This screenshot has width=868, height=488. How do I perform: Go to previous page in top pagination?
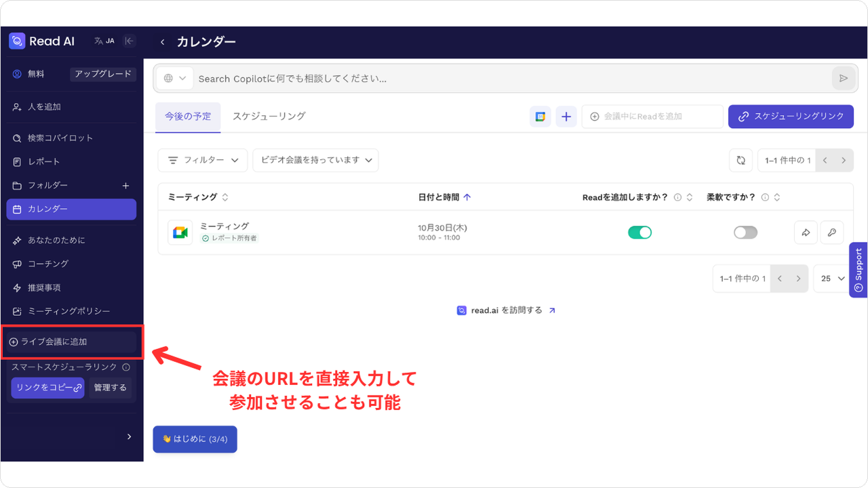click(825, 161)
